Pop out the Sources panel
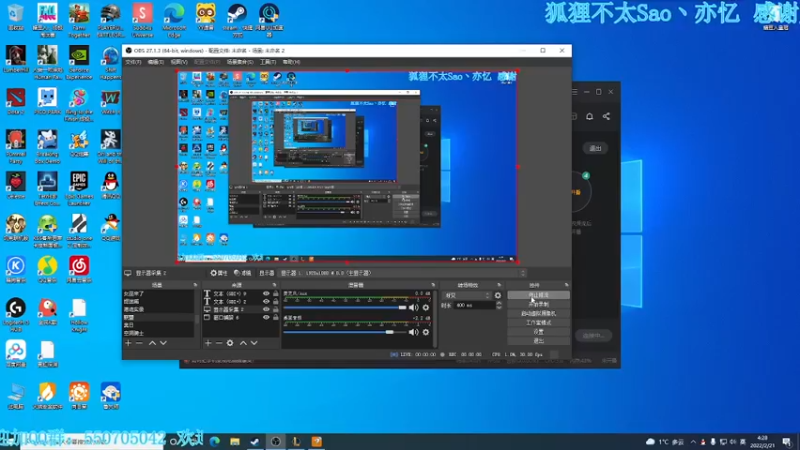The image size is (800, 450). tap(274, 285)
